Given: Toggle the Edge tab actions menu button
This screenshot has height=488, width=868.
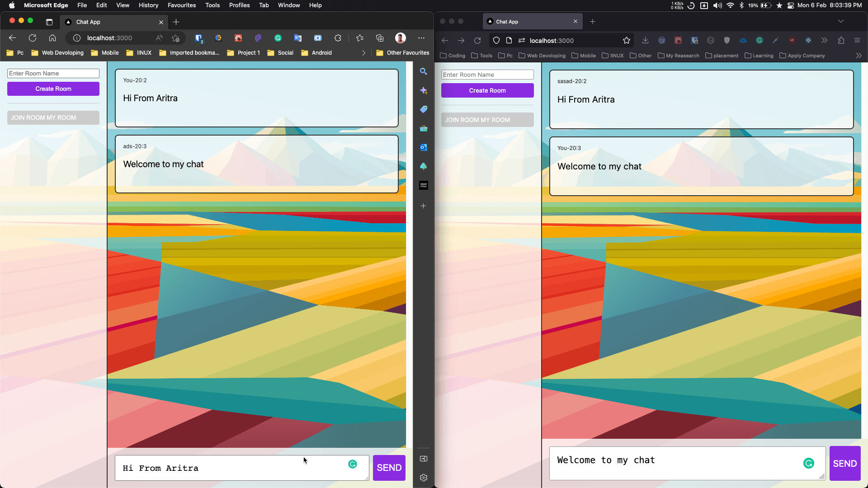Looking at the screenshot, I should [49, 22].
